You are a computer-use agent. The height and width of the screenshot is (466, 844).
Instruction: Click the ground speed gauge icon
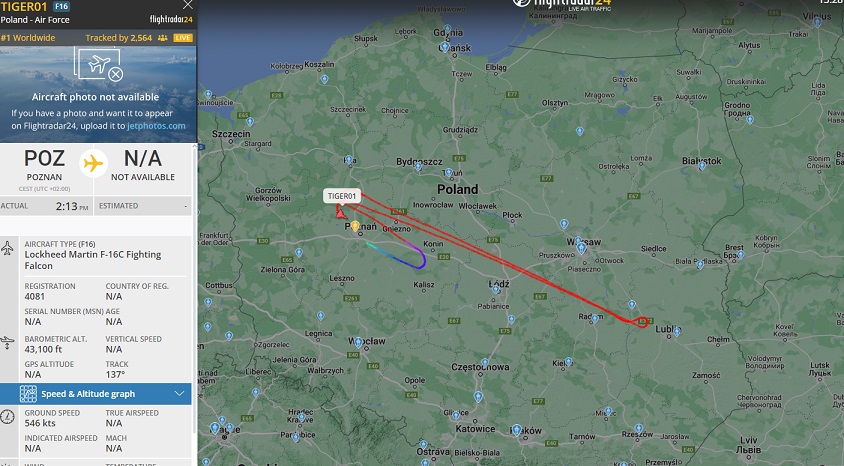coord(8,416)
